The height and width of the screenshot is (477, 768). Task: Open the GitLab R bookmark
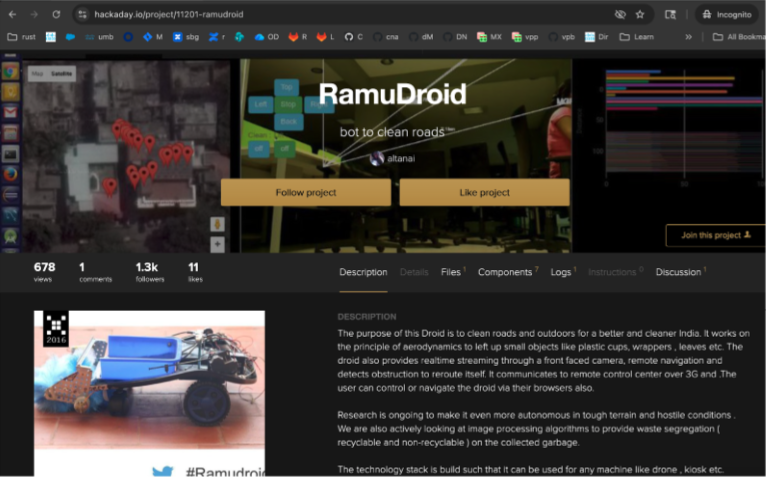(x=298, y=37)
